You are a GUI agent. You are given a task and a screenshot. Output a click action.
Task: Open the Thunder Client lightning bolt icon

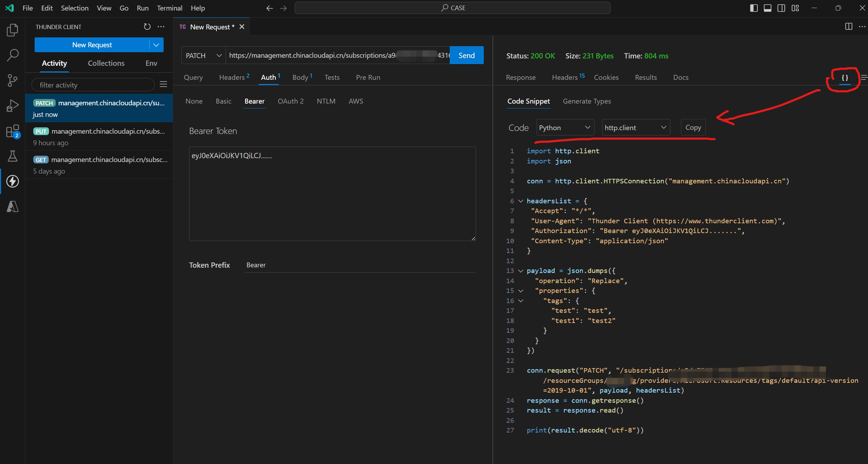(x=13, y=181)
